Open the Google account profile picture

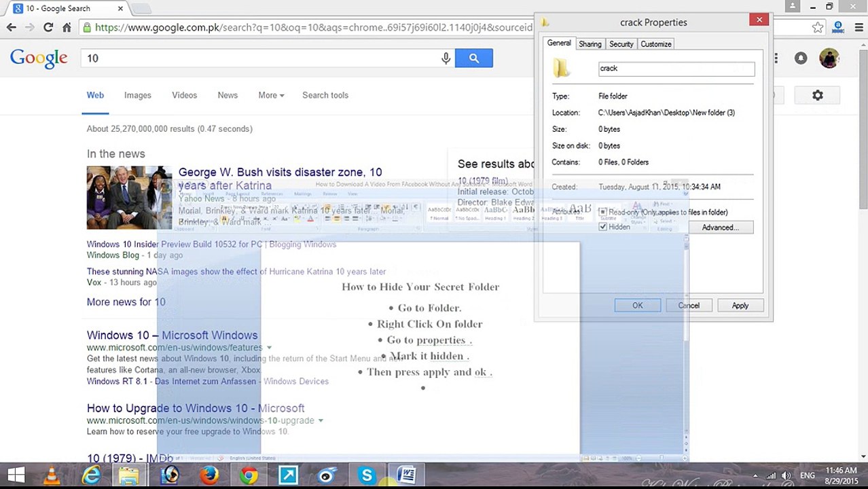829,58
